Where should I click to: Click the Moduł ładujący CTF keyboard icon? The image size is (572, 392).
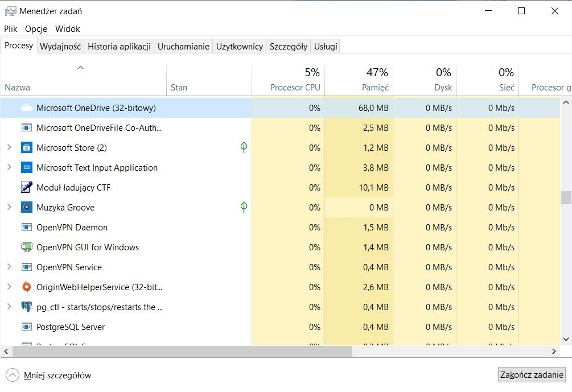pyautogui.click(x=26, y=187)
